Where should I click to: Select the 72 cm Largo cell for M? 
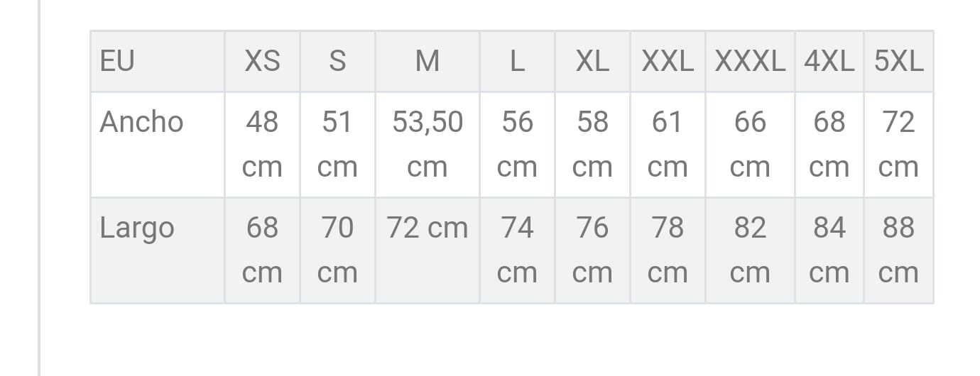[428, 250]
